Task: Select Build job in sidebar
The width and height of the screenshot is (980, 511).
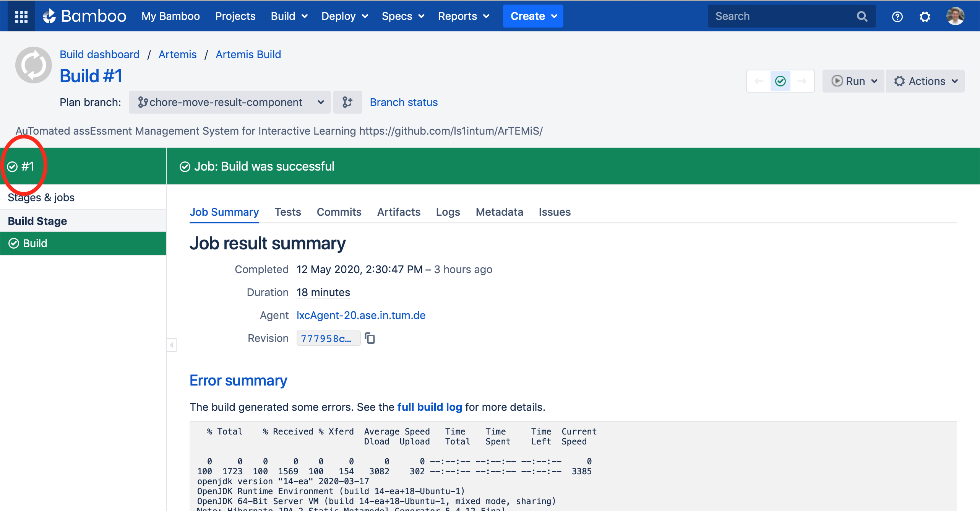Action: [83, 243]
